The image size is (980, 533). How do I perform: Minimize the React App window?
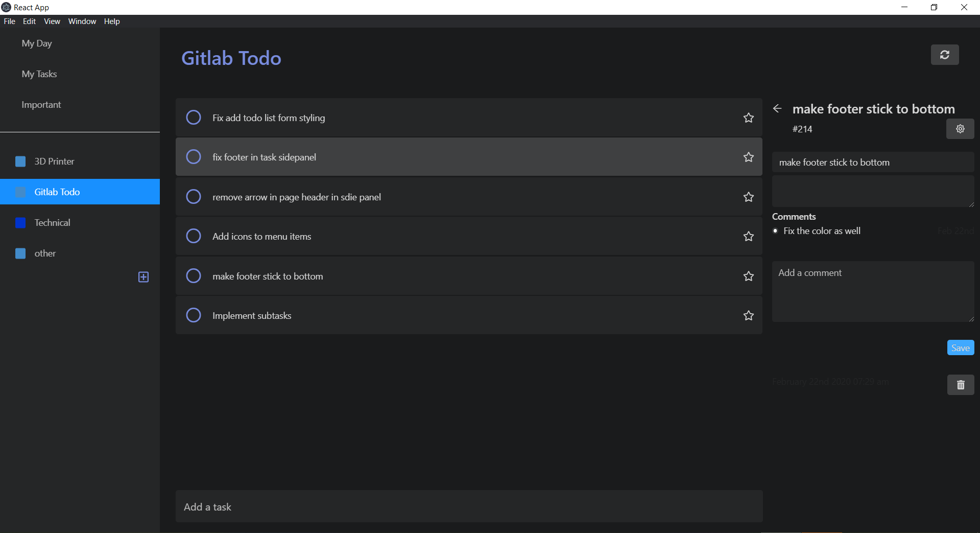coord(904,7)
